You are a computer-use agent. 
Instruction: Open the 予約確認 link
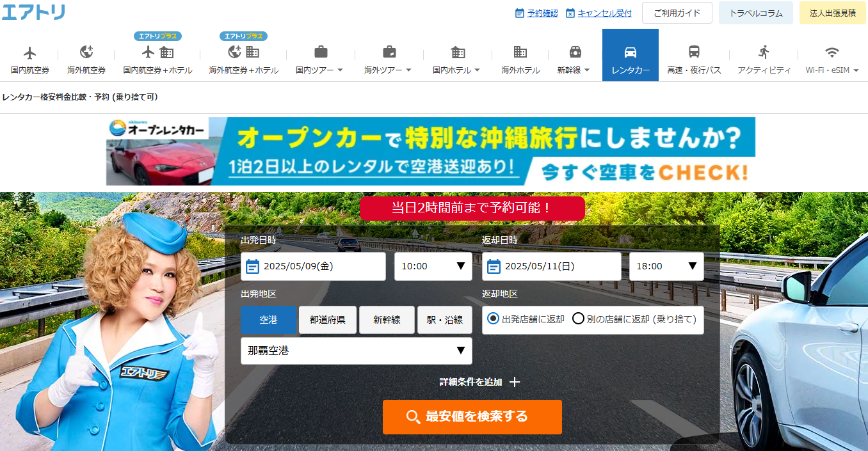543,13
